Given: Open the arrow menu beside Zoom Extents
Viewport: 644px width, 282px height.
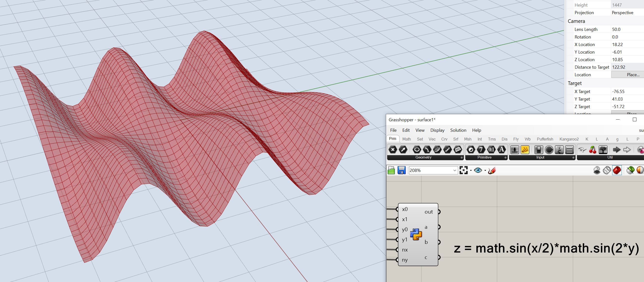Looking at the screenshot, I should tap(471, 171).
